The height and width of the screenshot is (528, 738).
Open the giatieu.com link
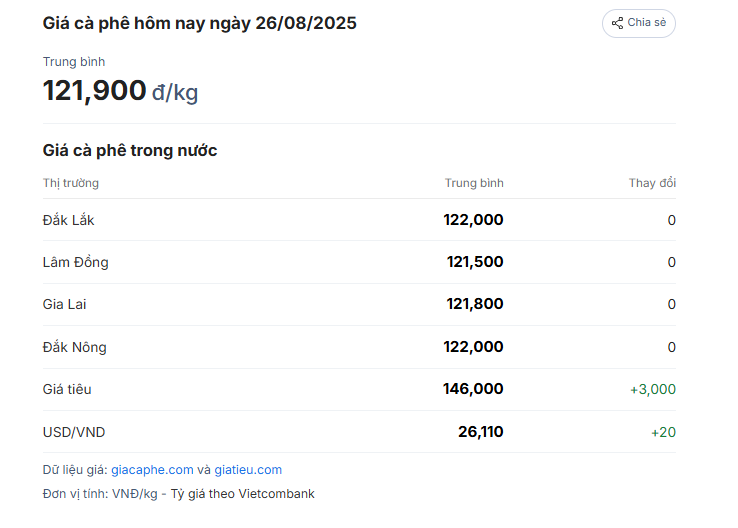coord(248,470)
